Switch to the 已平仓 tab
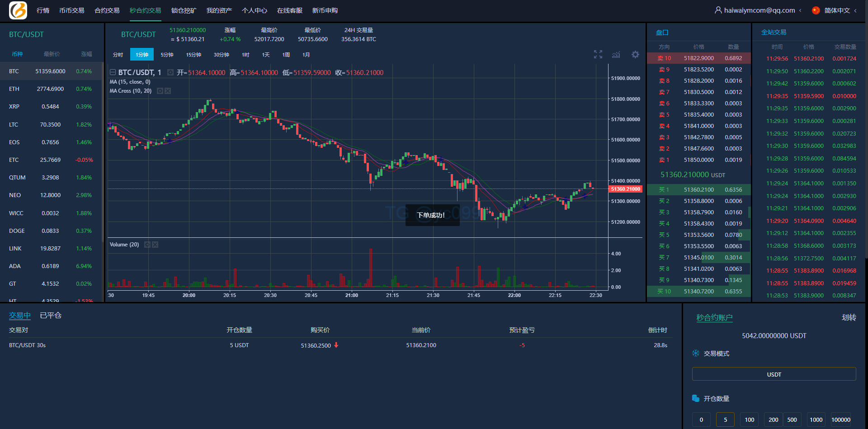868x429 pixels. [51, 316]
